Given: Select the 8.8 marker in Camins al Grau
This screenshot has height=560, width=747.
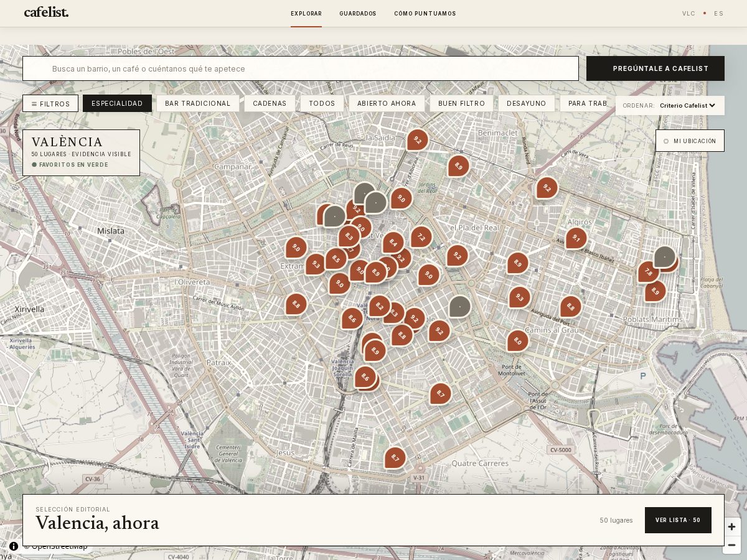Looking at the screenshot, I should (x=570, y=307).
